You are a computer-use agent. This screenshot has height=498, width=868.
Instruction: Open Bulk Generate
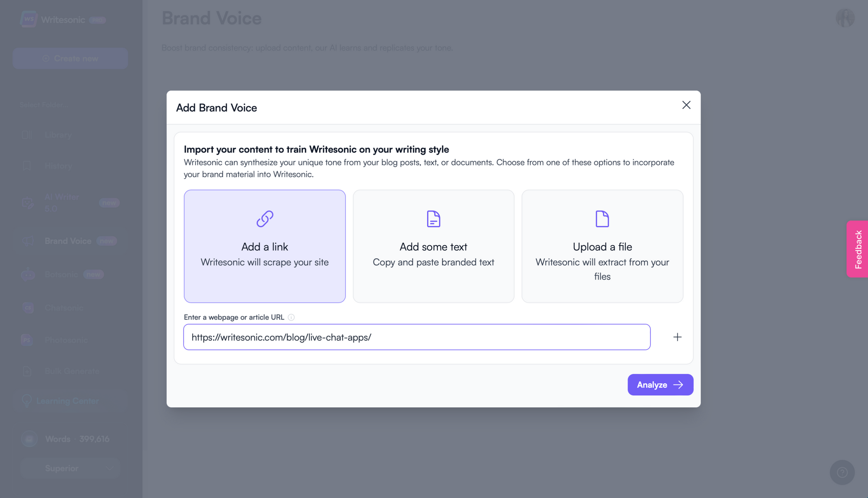tap(72, 371)
